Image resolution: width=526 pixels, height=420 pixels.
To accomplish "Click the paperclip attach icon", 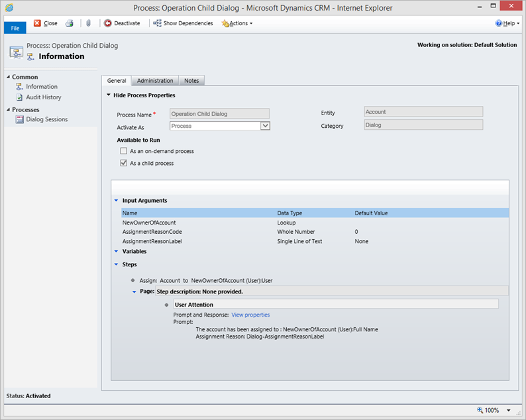I will (x=89, y=23).
